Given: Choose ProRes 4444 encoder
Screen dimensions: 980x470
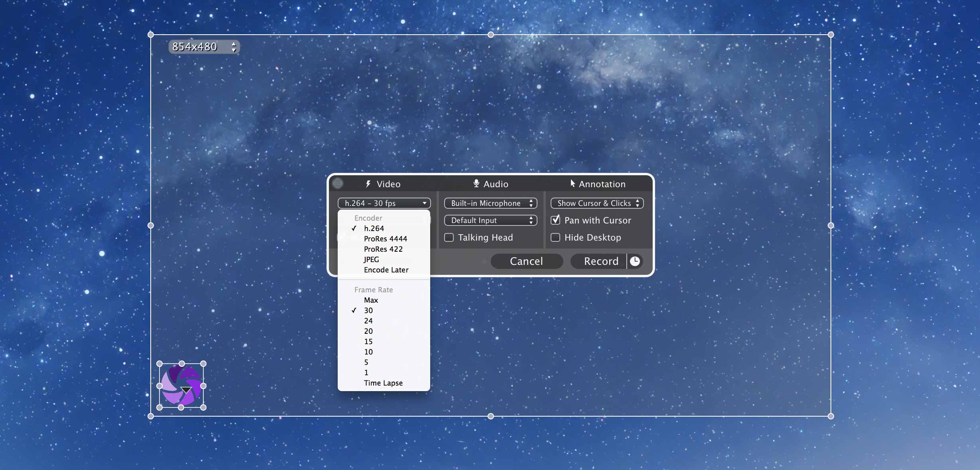Looking at the screenshot, I should pyautogui.click(x=384, y=239).
